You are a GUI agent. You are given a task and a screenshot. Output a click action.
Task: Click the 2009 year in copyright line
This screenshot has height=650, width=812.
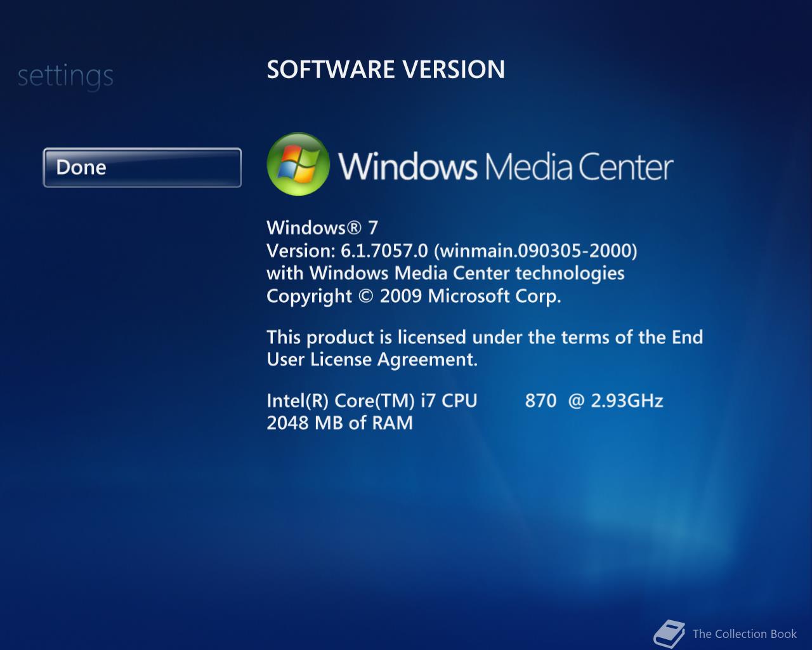pyautogui.click(x=400, y=296)
